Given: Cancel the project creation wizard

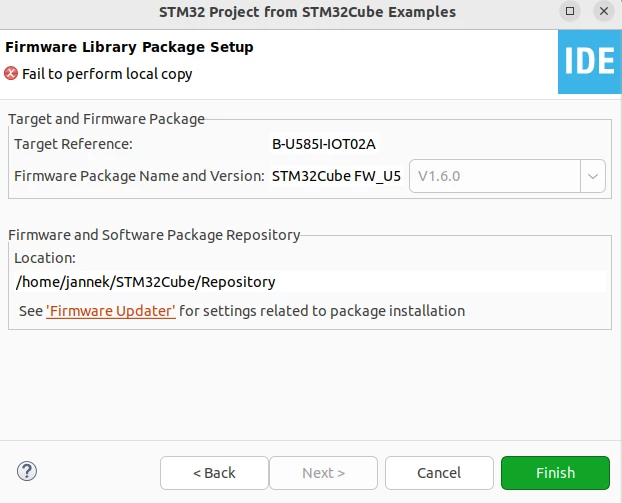Looking at the screenshot, I should pyautogui.click(x=439, y=473).
